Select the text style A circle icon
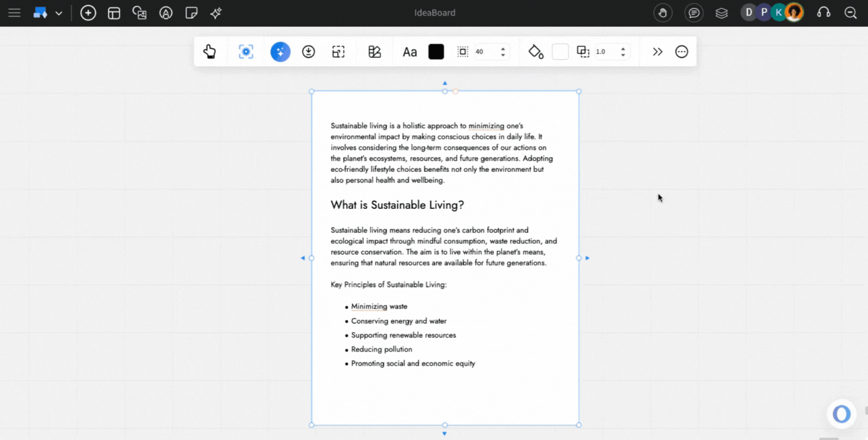This screenshot has width=868, height=440. pyautogui.click(x=166, y=13)
